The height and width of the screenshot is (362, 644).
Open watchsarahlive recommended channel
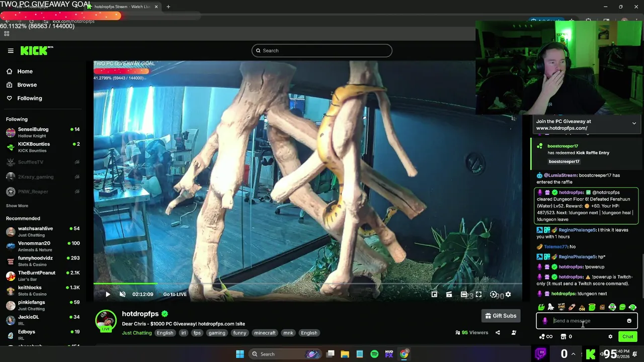pyautogui.click(x=43, y=231)
